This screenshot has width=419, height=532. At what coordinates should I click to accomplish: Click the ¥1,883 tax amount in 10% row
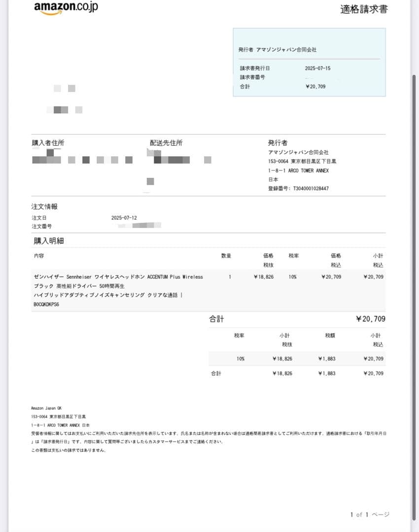pos(326,359)
